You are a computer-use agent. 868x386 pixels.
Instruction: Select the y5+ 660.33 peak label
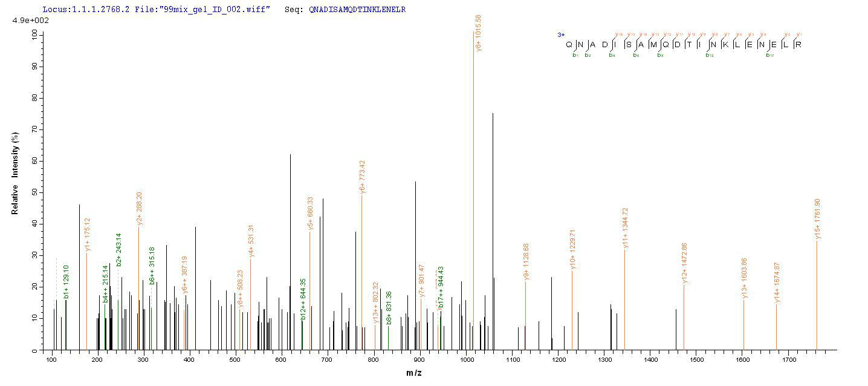click(x=310, y=213)
